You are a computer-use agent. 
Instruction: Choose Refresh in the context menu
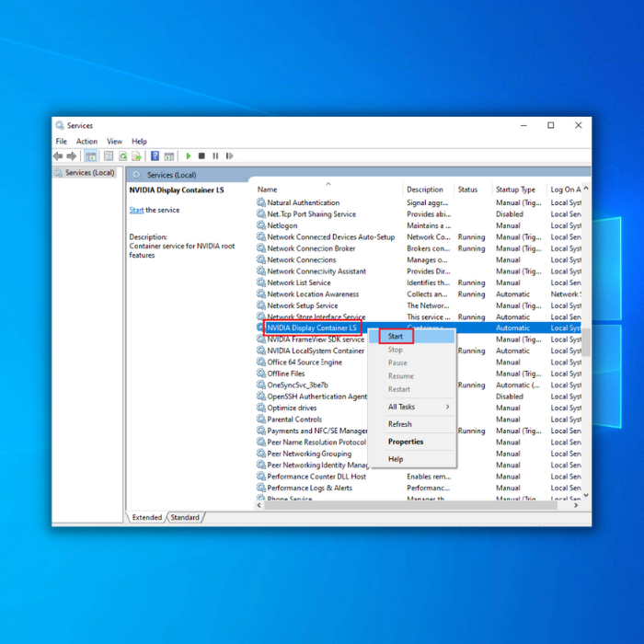click(411, 424)
